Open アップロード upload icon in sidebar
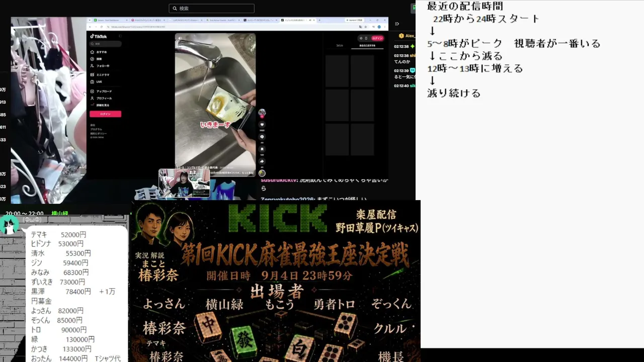 coord(92,91)
